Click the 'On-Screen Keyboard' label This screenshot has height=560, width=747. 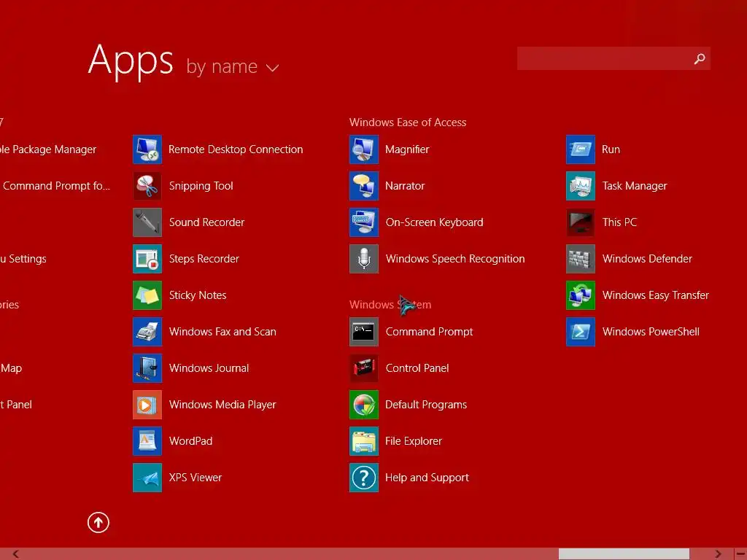click(435, 222)
